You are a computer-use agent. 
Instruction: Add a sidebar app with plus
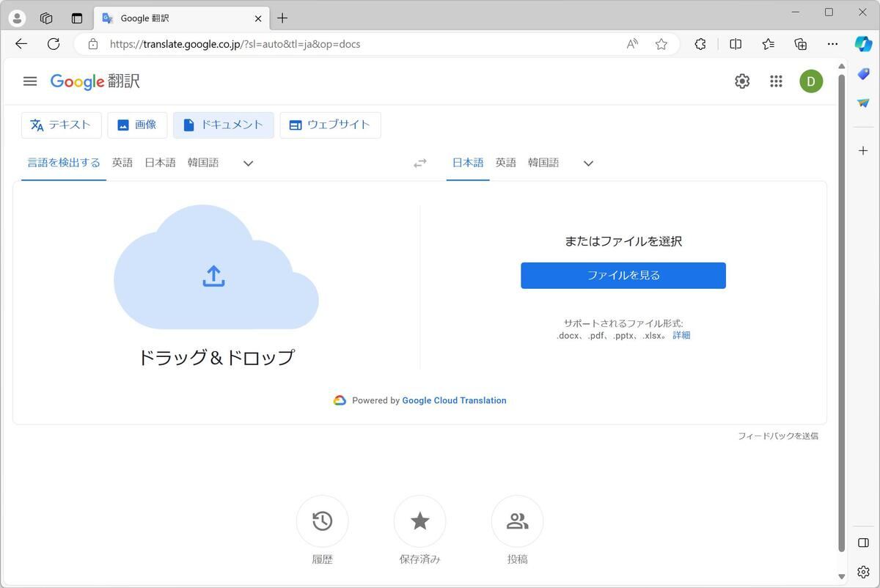coord(863,150)
